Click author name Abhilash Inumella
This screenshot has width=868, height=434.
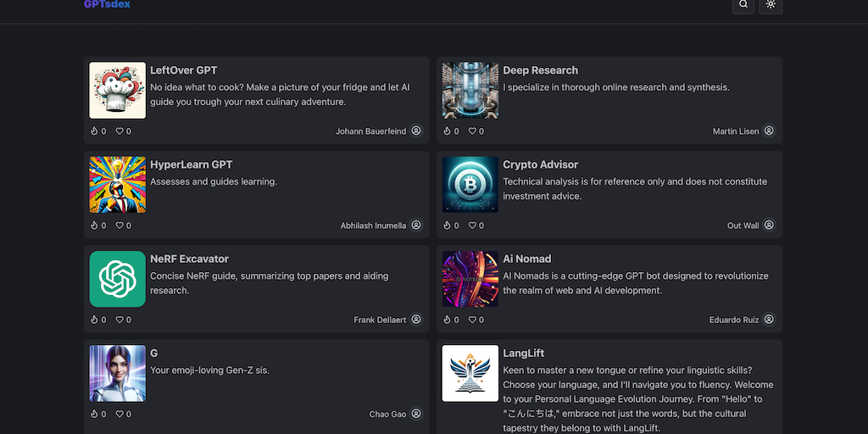click(x=373, y=225)
